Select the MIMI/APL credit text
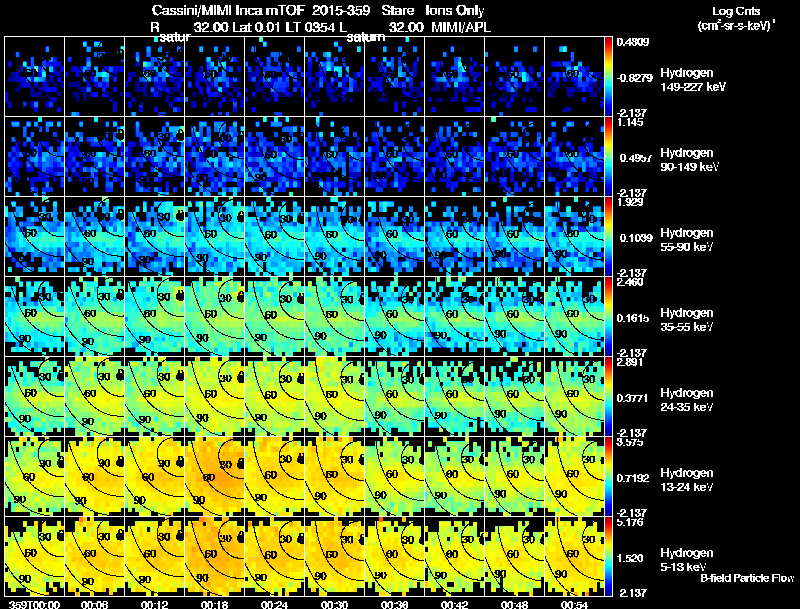800x609 pixels. (461, 27)
